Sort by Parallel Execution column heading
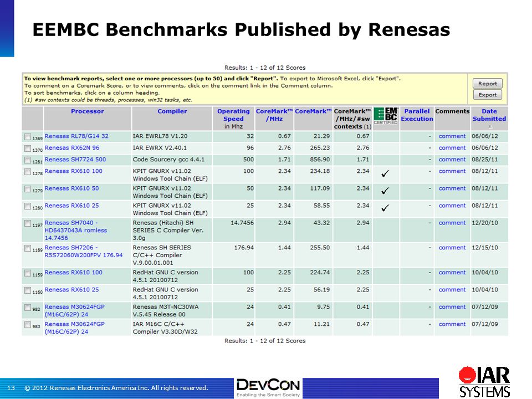Screen dimensions: 532x399 pos(417,115)
